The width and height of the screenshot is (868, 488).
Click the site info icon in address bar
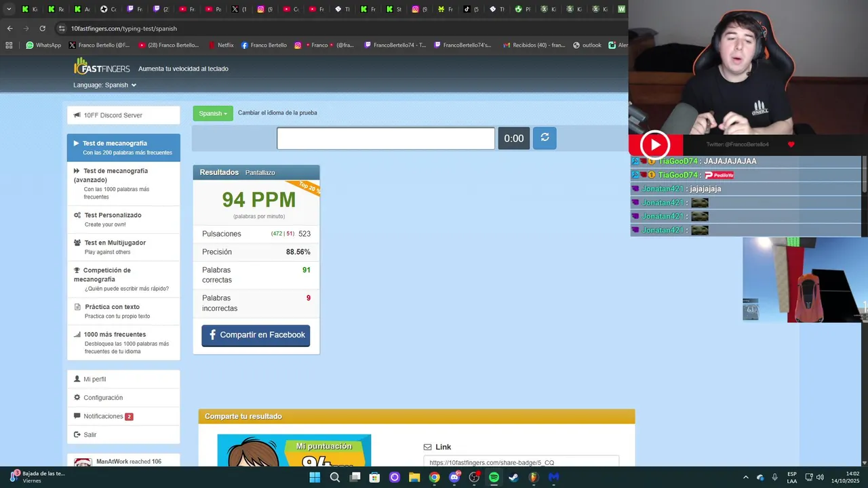(x=62, y=28)
